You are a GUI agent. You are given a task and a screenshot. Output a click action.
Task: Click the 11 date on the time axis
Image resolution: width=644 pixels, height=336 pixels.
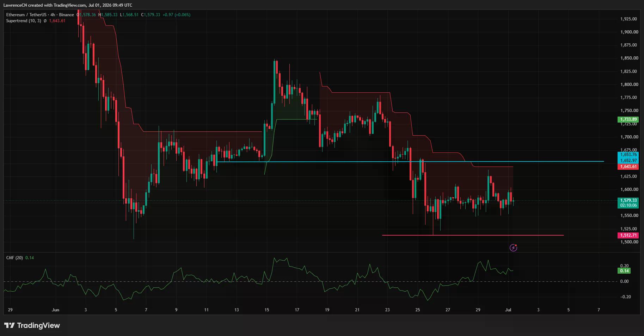206,310
